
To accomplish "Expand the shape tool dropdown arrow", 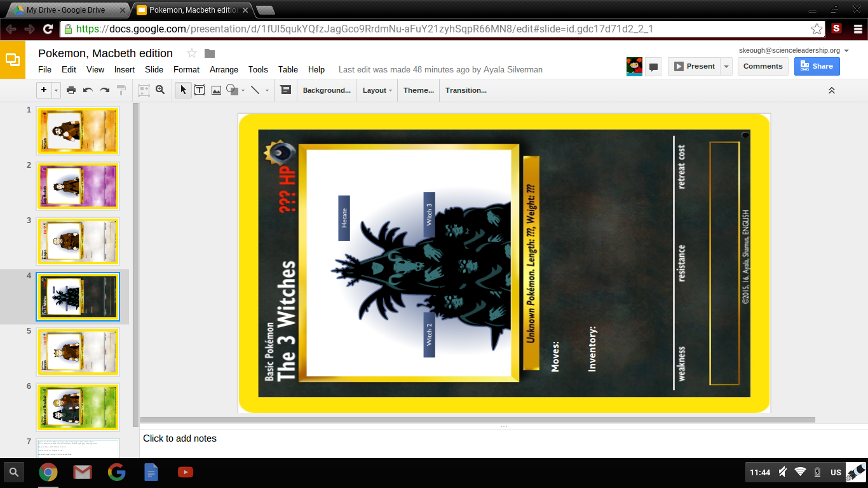I will [x=243, y=91].
